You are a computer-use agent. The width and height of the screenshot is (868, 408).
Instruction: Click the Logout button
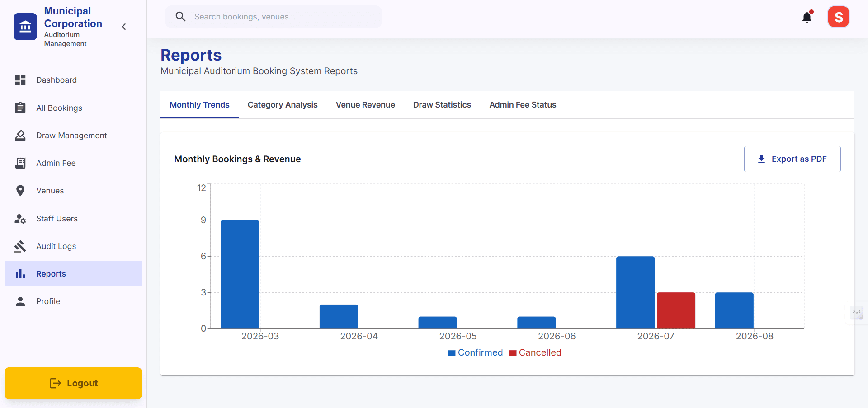[x=73, y=383]
